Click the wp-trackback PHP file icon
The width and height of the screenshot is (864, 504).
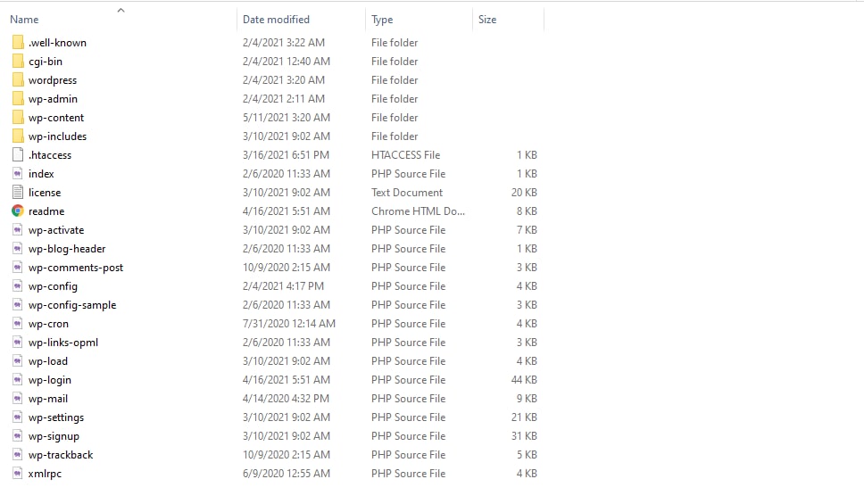click(x=18, y=454)
